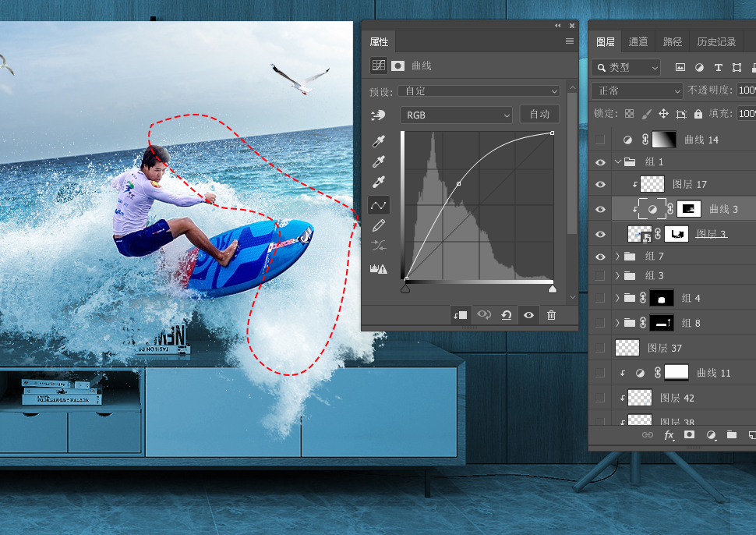
Task: Lock image pixels brush icon
Action: click(x=647, y=114)
